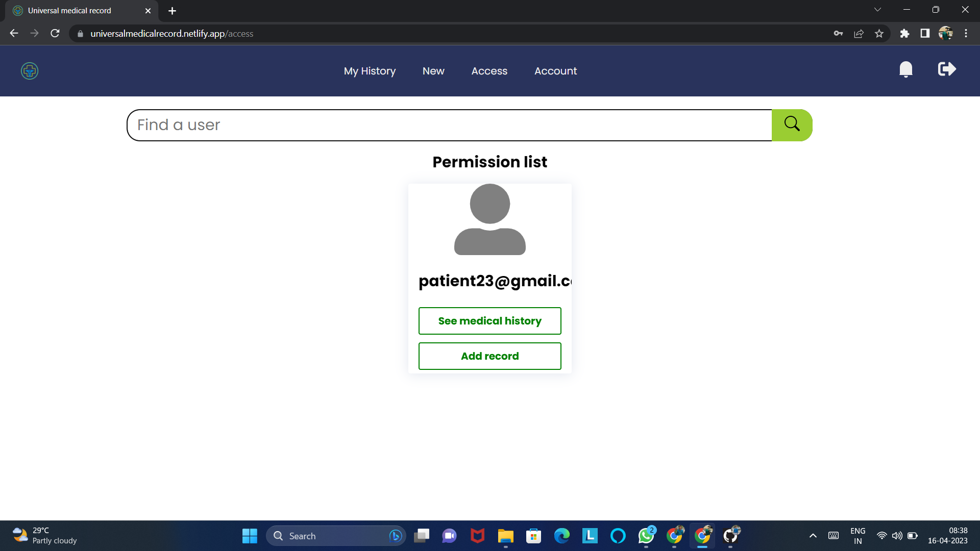Click the medical cross app logo

29,71
